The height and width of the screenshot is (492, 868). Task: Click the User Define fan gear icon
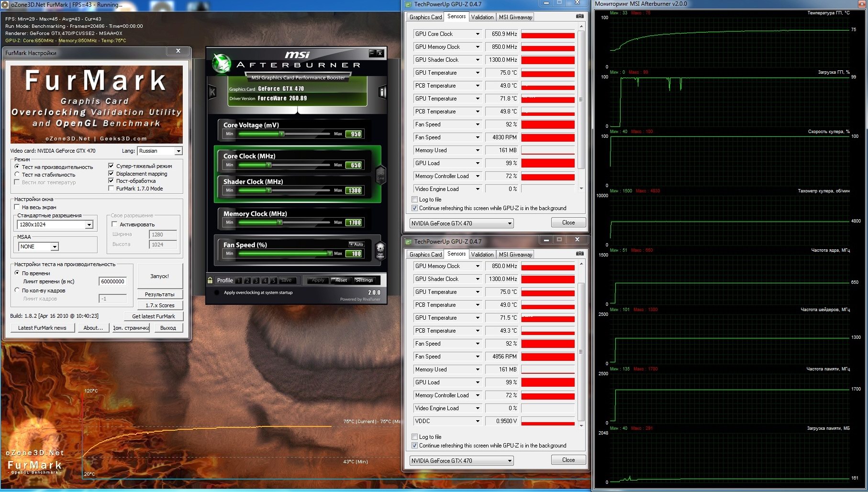[380, 249]
